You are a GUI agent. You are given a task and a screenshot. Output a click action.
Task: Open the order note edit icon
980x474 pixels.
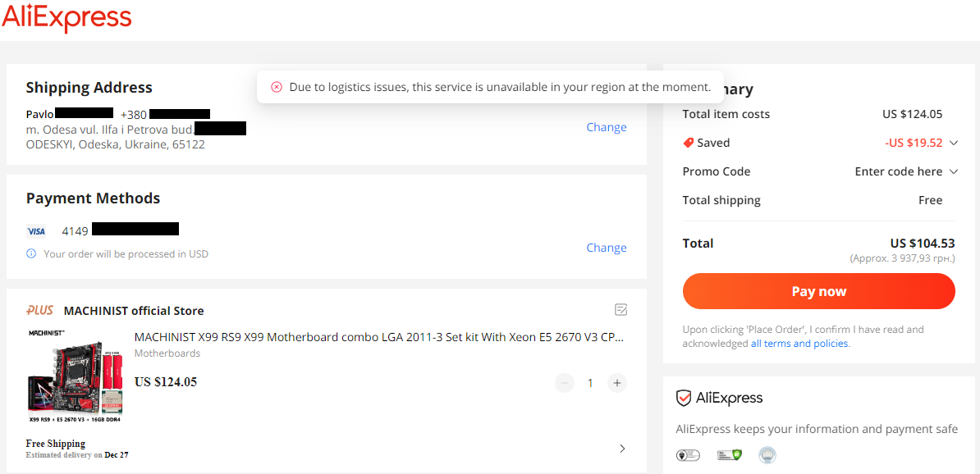point(621,310)
